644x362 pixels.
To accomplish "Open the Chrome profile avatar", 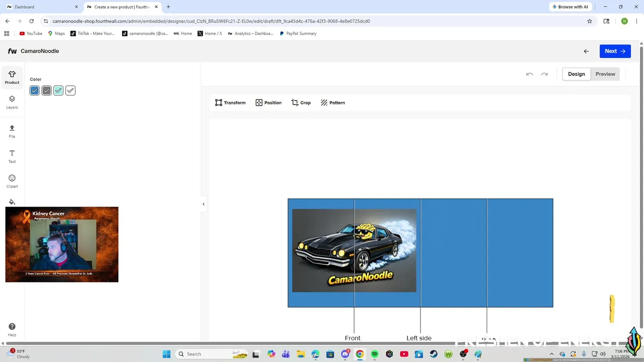I will 624,21.
